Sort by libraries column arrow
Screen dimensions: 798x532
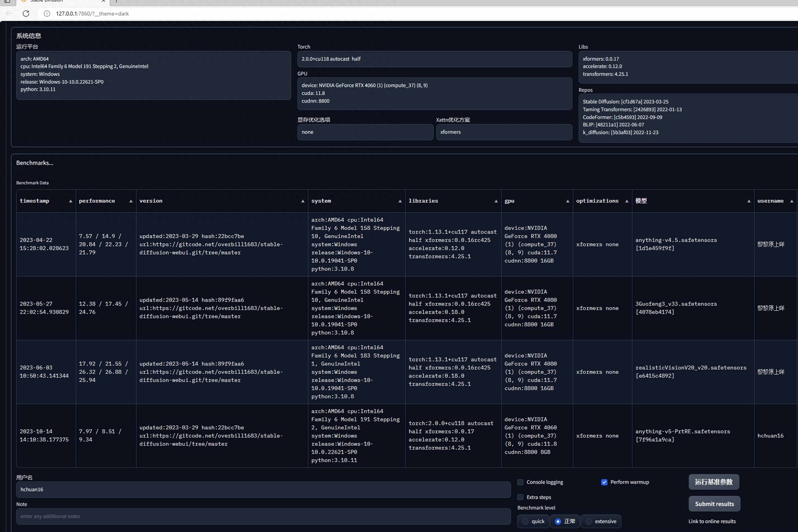click(x=496, y=201)
